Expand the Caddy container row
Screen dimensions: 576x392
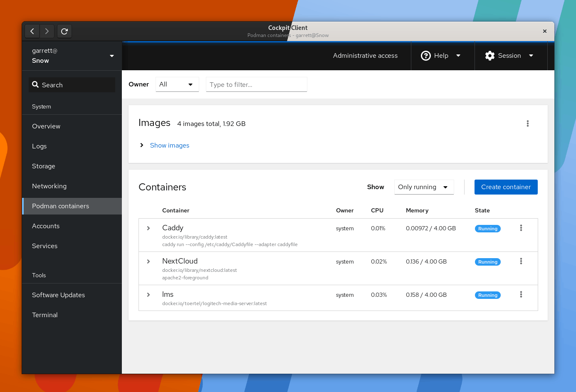pos(148,228)
